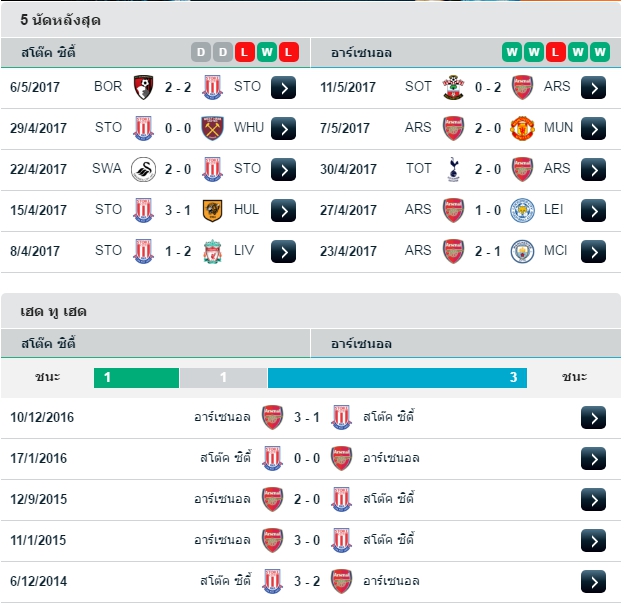The width and height of the screenshot is (624, 605).
Task: Open 6/12/2014 head-to-head match details arrow
Action: [x=594, y=581]
